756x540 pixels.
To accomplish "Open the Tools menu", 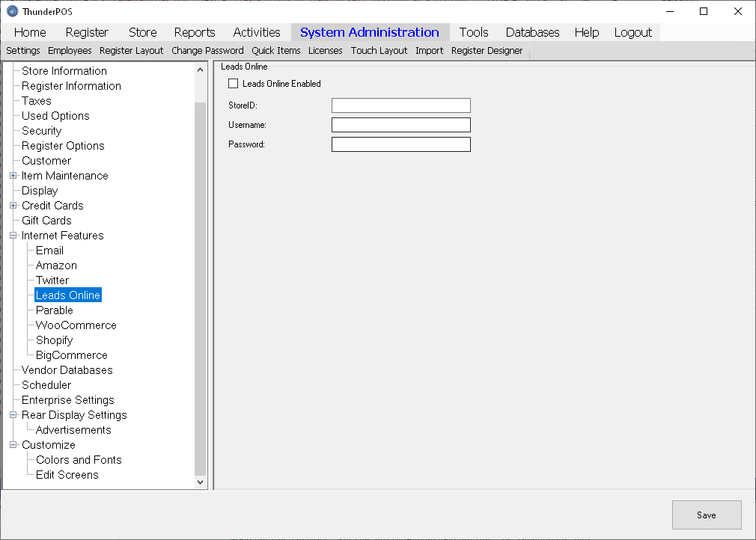I will [x=473, y=32].
